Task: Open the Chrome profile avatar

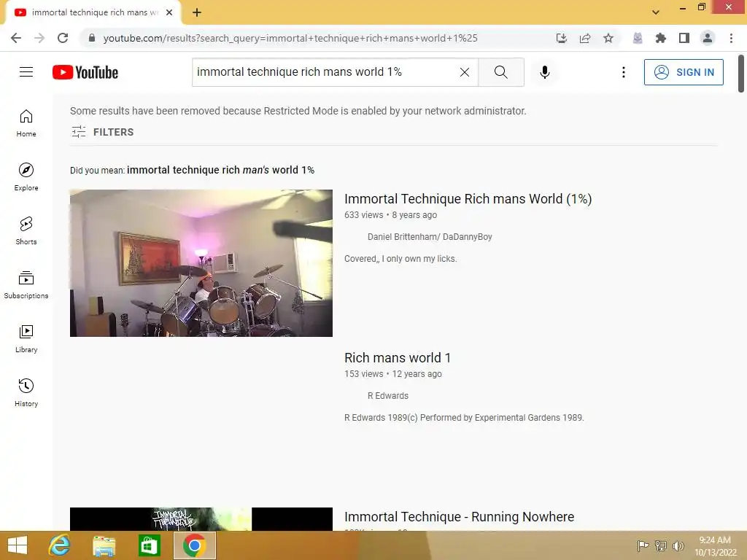Action: click(708, 38)
